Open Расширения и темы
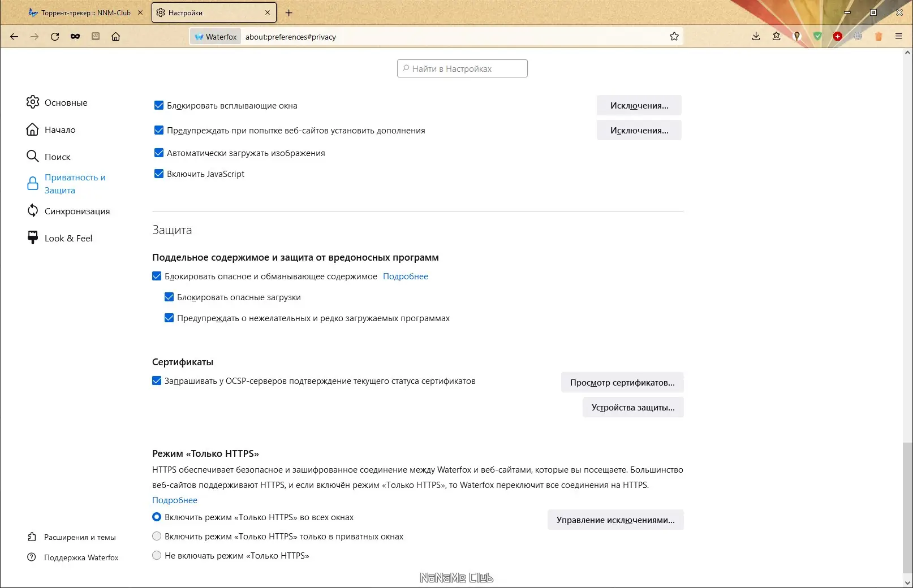Viewport: 913px width, 588px height. click(x=72, y=537)
